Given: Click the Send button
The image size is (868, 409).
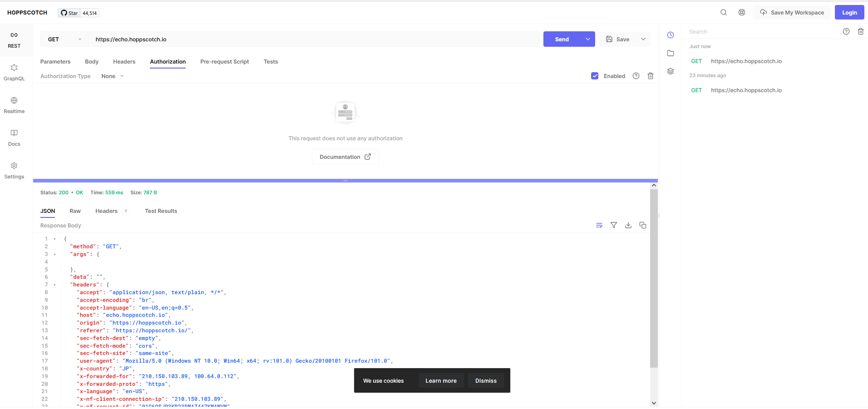Looking at the screenshot, I should tap(562, 39).
